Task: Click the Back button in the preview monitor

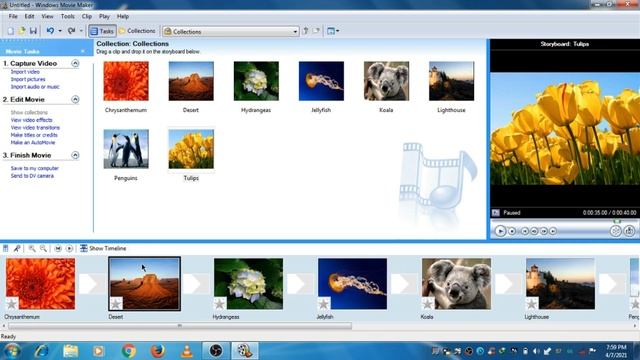Action: [x=525, y=231]
